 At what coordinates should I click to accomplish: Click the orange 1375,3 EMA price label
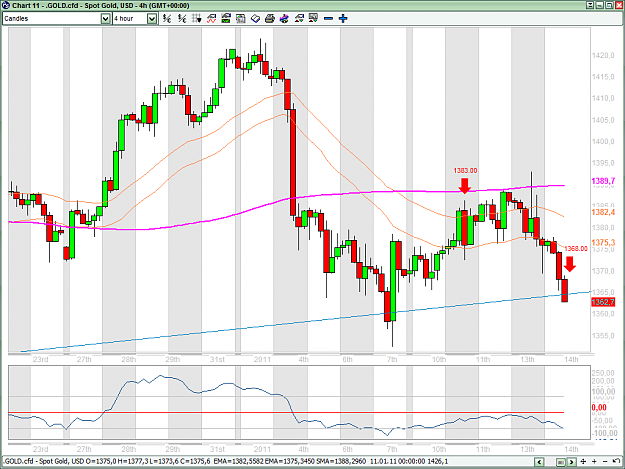pos(603,243)
